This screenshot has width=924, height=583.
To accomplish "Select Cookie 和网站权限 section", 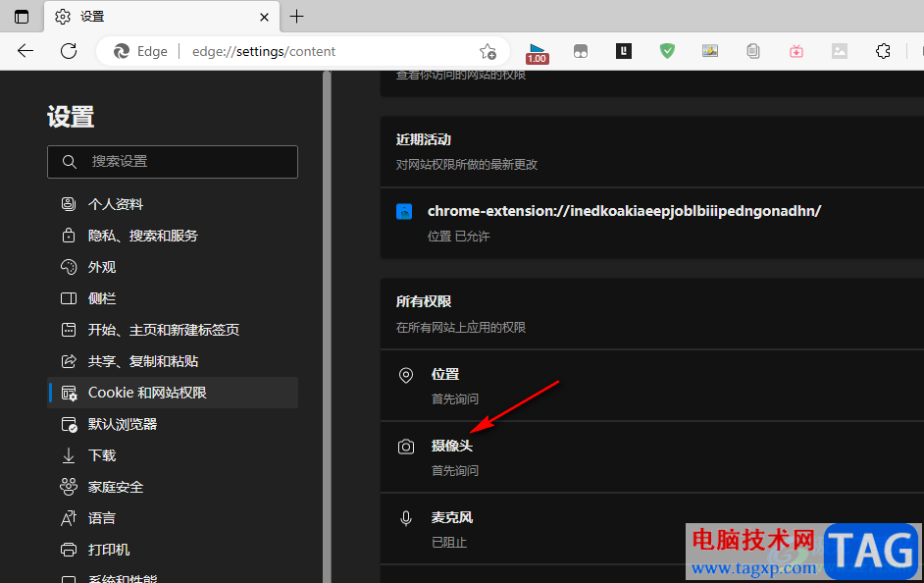I will [x=173, y=393].
